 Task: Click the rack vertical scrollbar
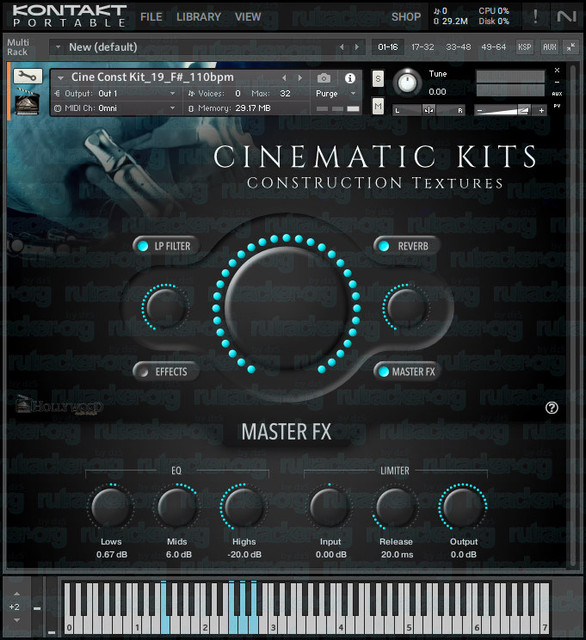point(573,314)
